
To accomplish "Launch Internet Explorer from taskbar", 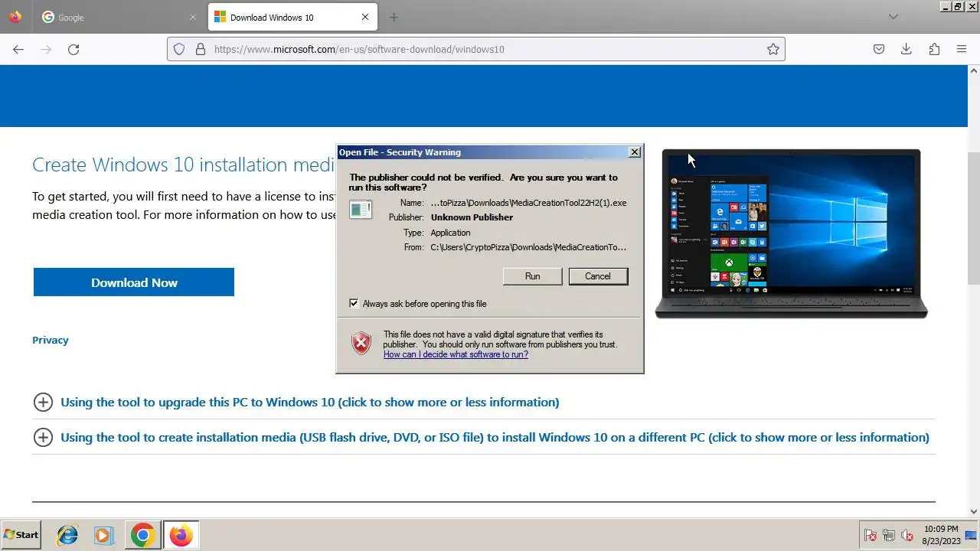I will [67, 535].
